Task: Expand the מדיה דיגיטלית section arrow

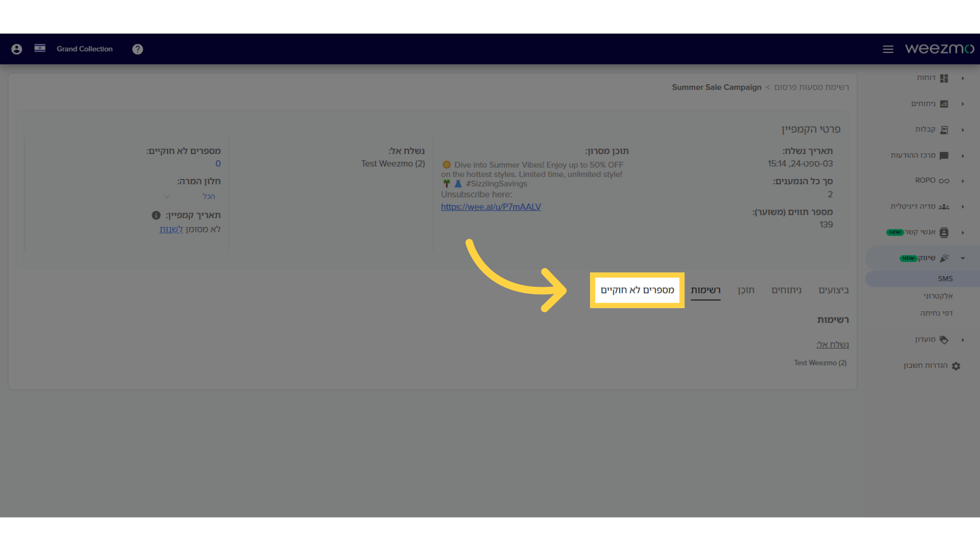Action: (x=963, y=207)
